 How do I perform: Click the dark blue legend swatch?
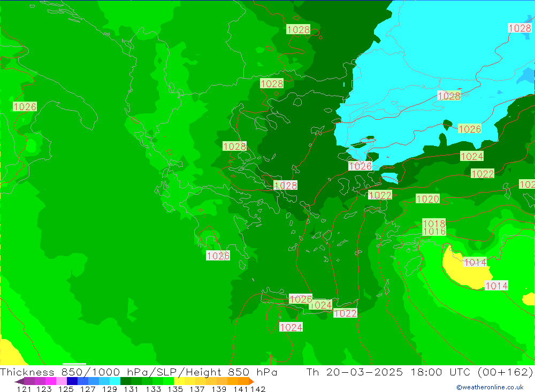tap(72, 381)
